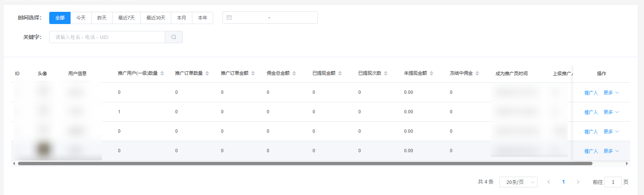Sort by 冻结中佣金 column
The width and height of the screenshot is (644, 195).
coord(477,73)
